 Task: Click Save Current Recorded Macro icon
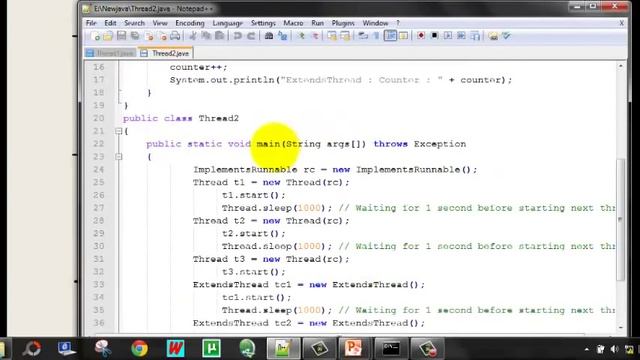tap(475, 36)
